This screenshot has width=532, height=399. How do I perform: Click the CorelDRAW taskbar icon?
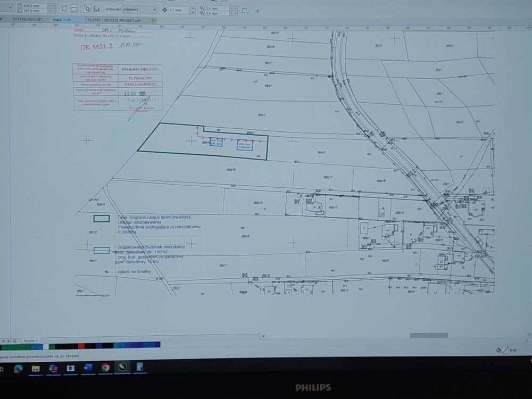[x=122, y=367]
